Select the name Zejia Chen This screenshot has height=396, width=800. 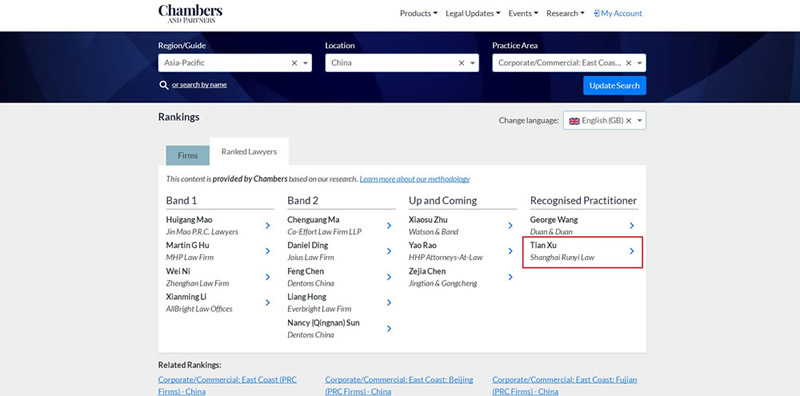[x=427, y=271]
